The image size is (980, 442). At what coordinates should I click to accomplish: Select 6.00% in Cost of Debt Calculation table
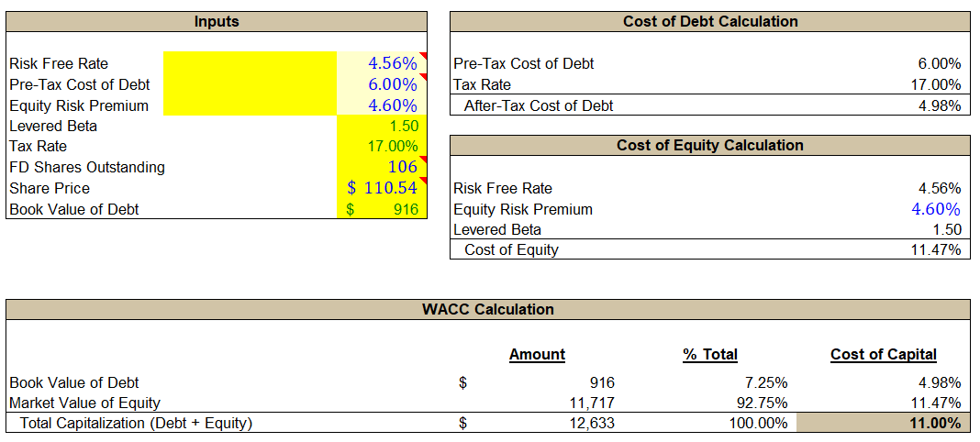(x=940, y=63)
